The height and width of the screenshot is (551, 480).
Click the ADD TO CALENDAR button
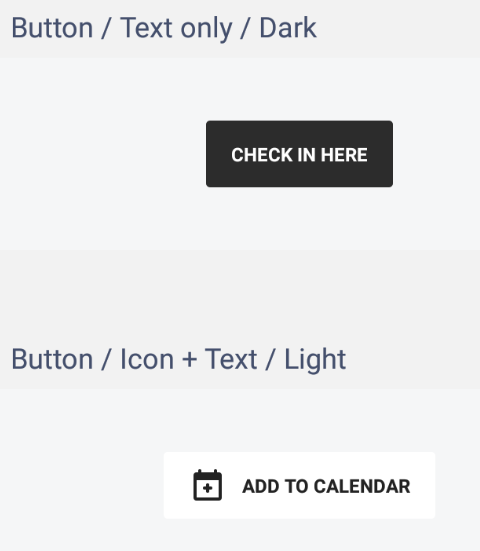click(299, 485)
